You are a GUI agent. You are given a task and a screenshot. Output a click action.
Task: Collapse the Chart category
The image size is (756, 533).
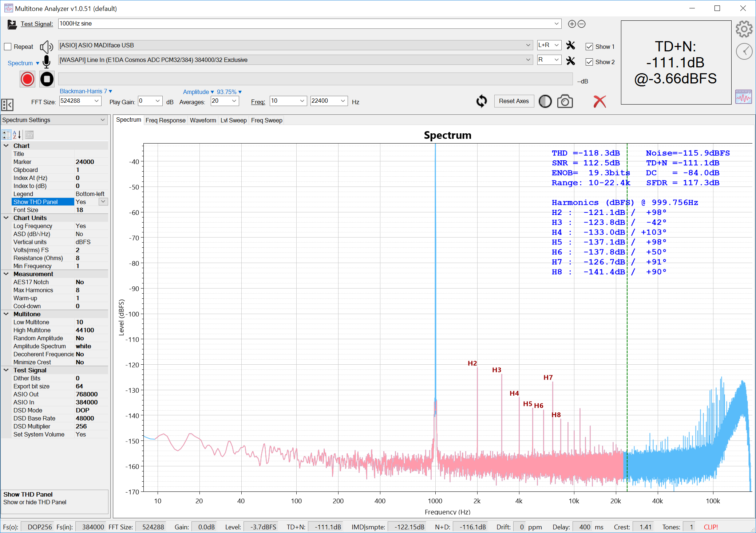(x=6, y=146)
